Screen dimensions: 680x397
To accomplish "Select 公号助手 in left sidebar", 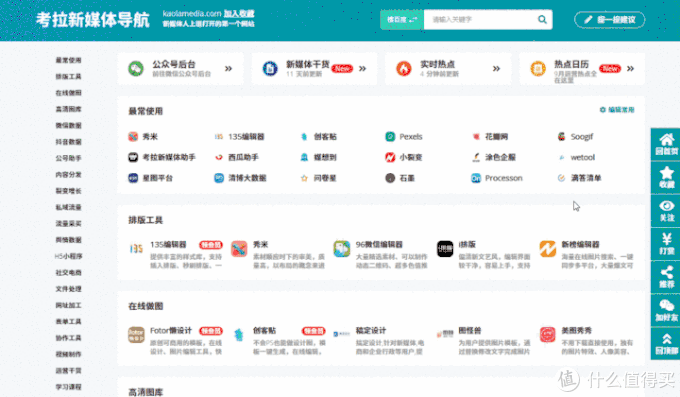I will [69, 158].
